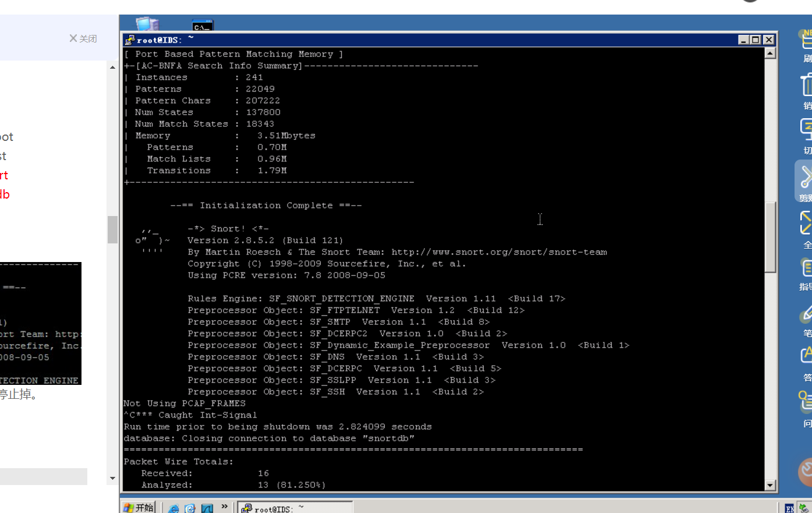This screenshot has width=812, height=513.
Task: Expand the quick launch overflow chevron
Action: point(224,507)
